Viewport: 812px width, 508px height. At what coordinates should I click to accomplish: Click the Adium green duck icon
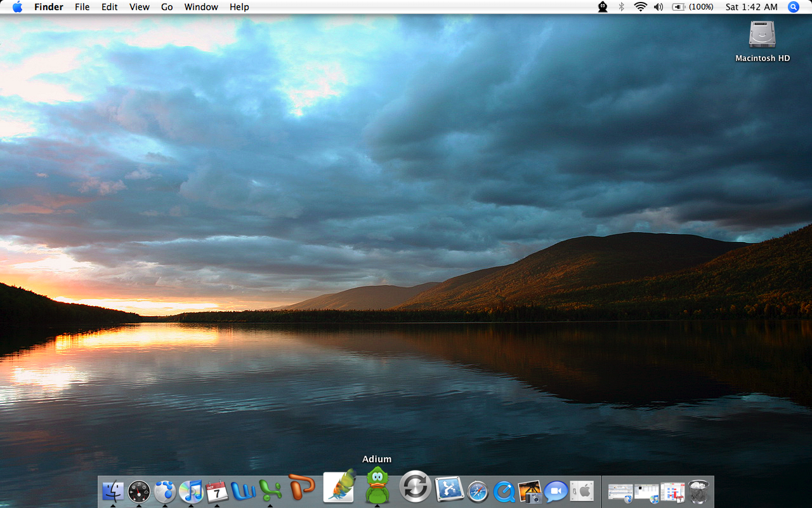click(377, 485)
